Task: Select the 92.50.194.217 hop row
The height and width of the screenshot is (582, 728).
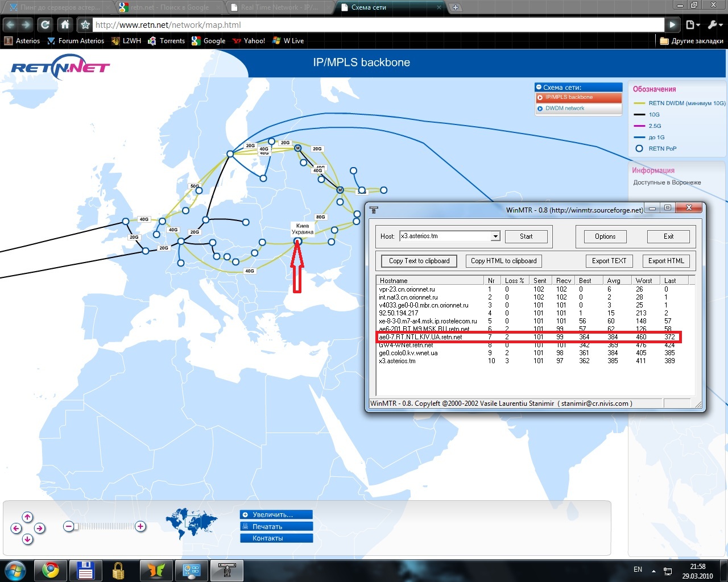Action: 535,313
